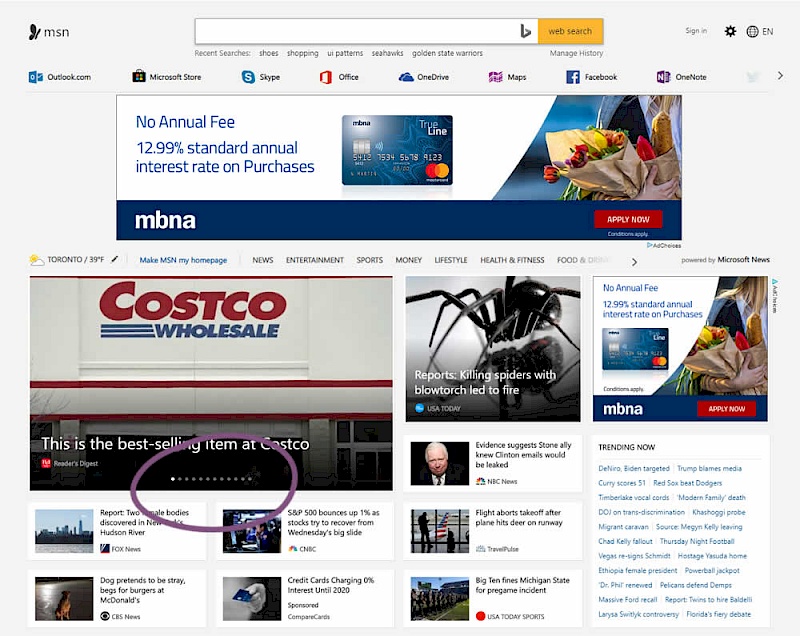The image size is (800, 636).
Task: Open the Microsoft Store shortcut icon
Action: pos(140,77)
